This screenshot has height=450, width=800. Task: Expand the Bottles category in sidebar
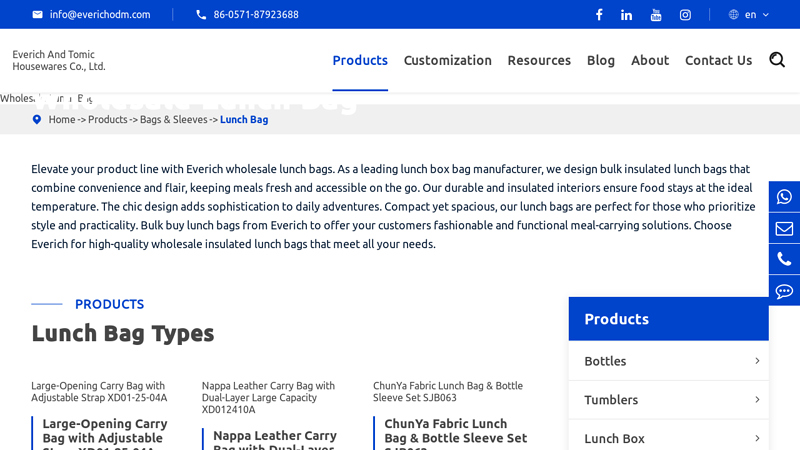(x=757, y=361)
